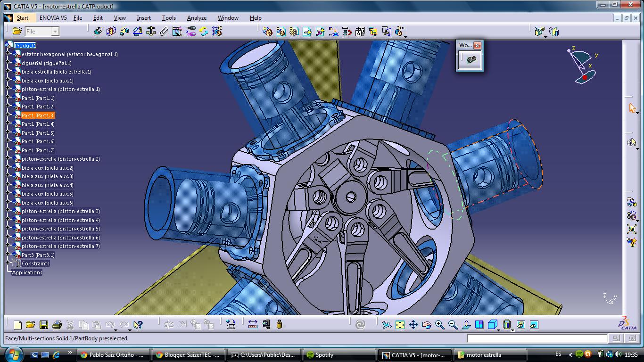Click the Swap Visible Space icon

coord(534,324)
